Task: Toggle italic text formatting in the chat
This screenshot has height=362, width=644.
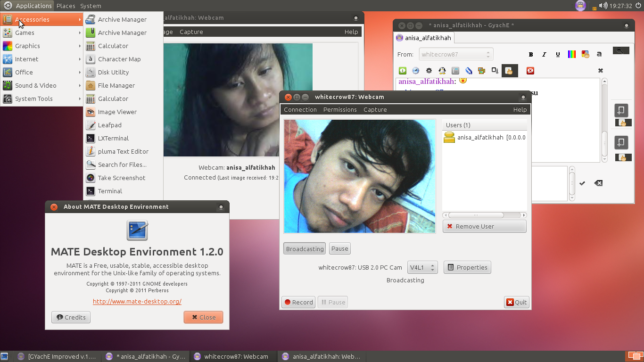Action: pyautogui.click(x=544, y=54)
